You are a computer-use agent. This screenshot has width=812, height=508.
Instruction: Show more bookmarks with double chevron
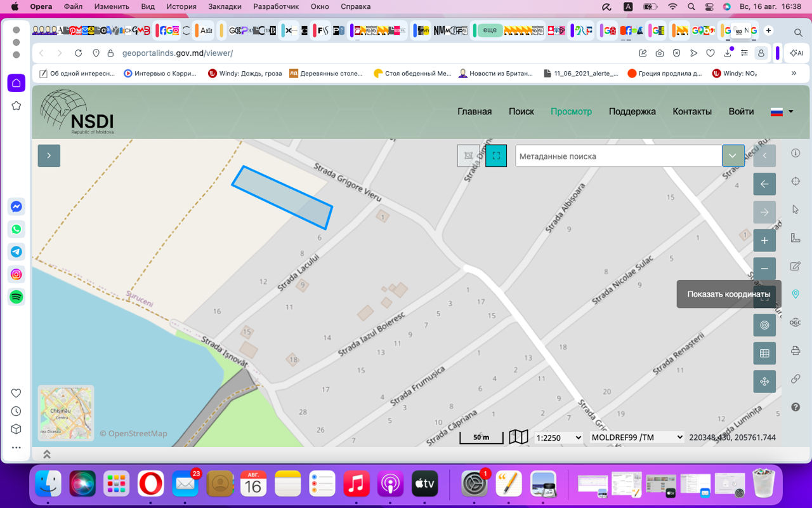click(794, 73)
